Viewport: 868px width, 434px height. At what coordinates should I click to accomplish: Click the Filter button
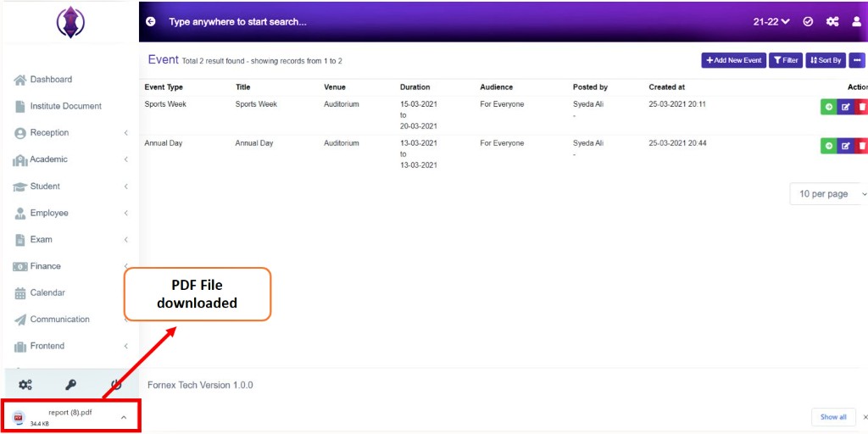pyautogui.click(x=786, y=60)
